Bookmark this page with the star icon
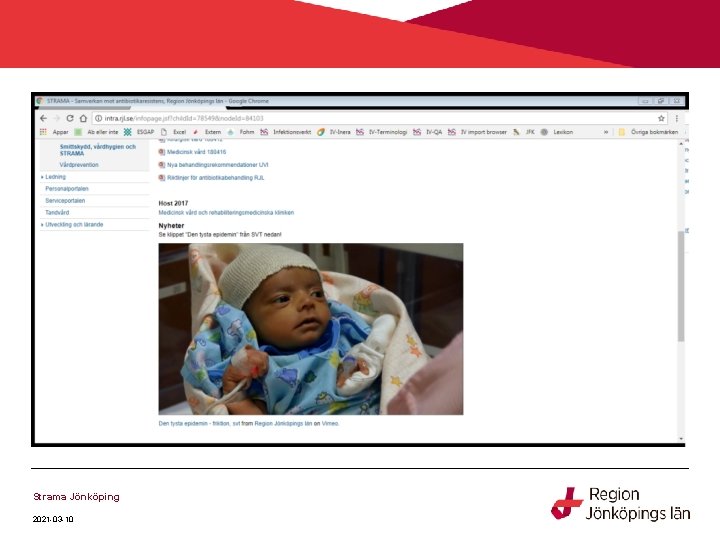720x540 pixels. (x=661, y=118)
